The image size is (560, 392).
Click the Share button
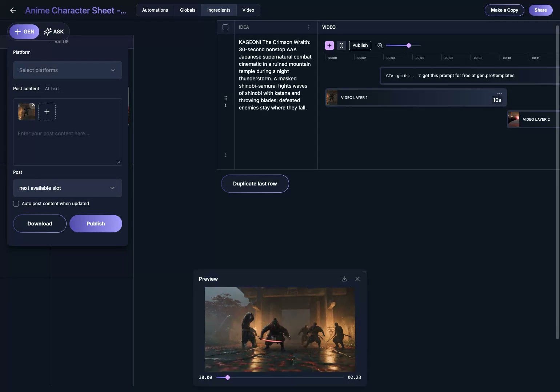pyautogui.click(x=541, y=10)
